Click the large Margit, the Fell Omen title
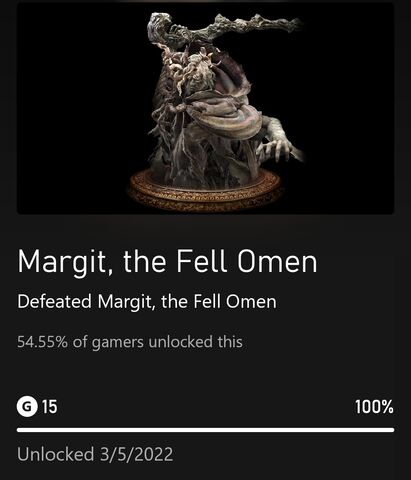Screen dimensions: 411x480 coord(167,262)
